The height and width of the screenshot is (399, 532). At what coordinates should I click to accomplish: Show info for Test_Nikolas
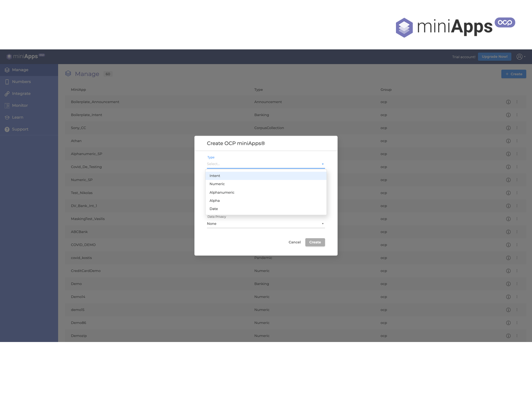(508, 193)
